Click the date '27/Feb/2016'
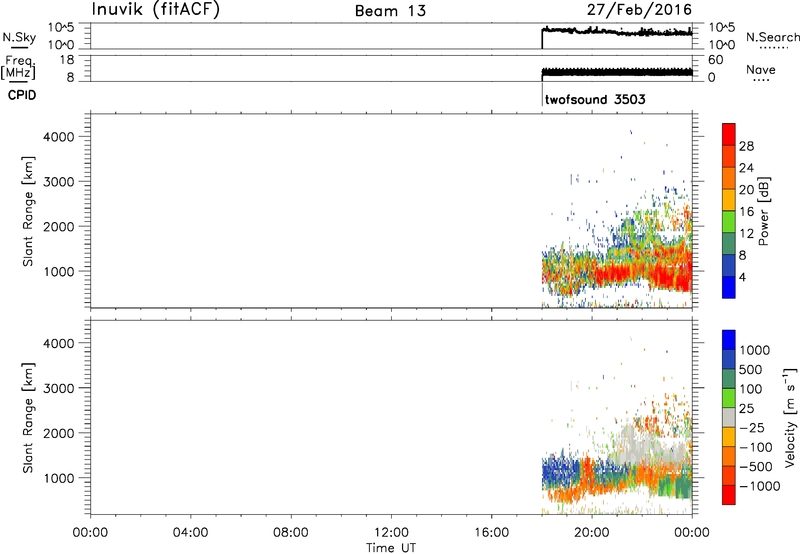This screenshot has height=554, width=800. point(639,10)
